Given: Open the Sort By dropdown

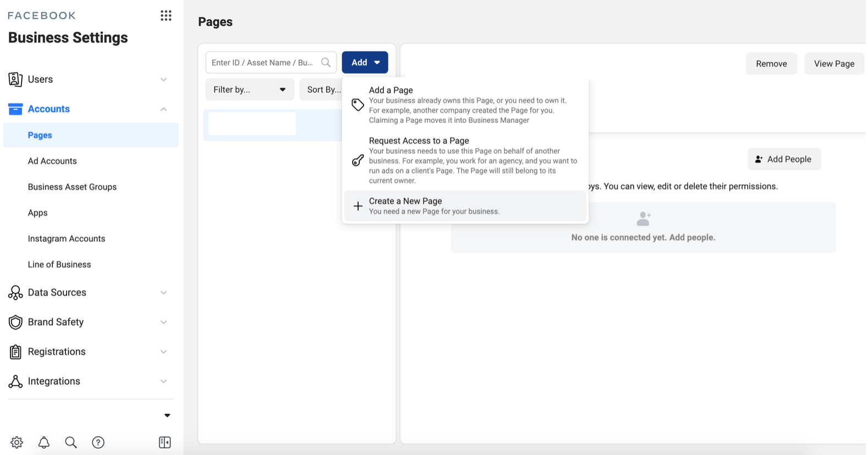Looking at the screenshot, I should tap(321, 90).
